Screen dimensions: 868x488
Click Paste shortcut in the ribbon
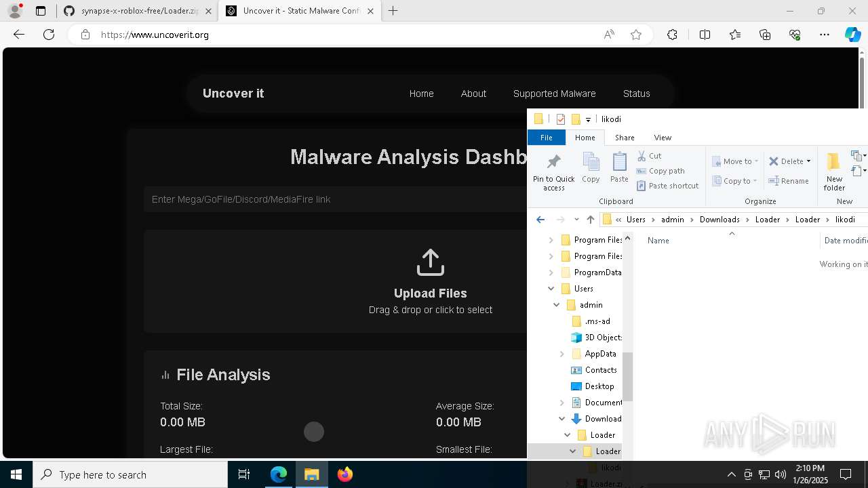coord(667,186)
